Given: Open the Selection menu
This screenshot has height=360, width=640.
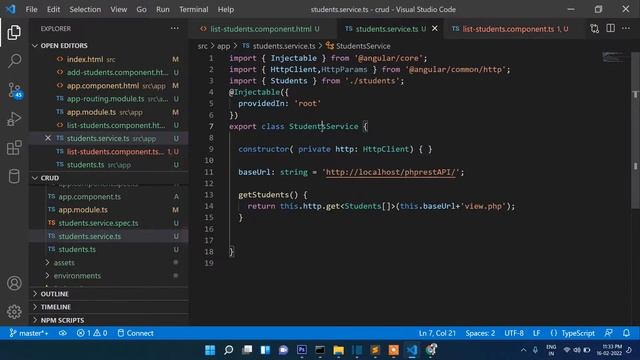Looking at the screenshot, I should [85, 9].
